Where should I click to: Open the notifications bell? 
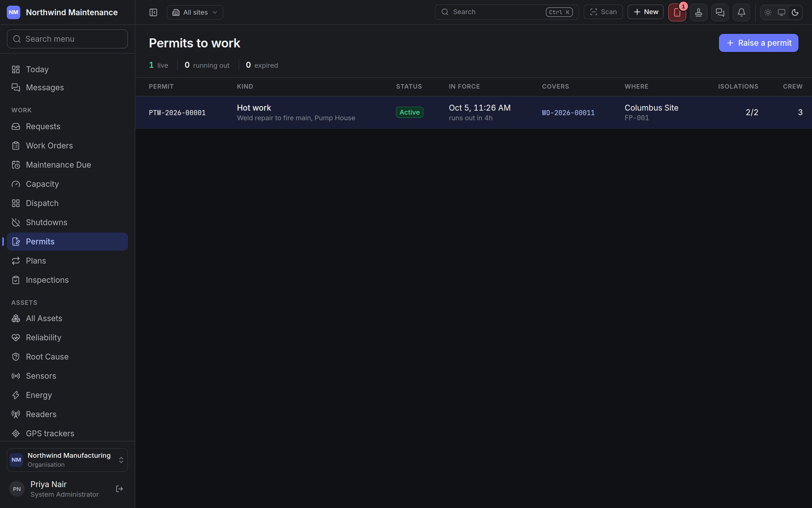coord(741,12)
